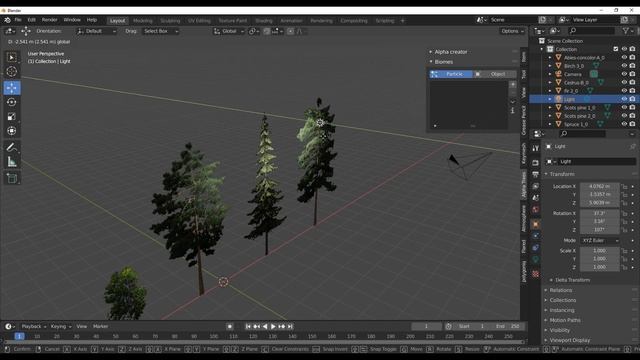Toggle eye icon for Scots pine 1_0
Image resolution: width=640 pixels, height=360 pixels.
[x=624, y=107]
